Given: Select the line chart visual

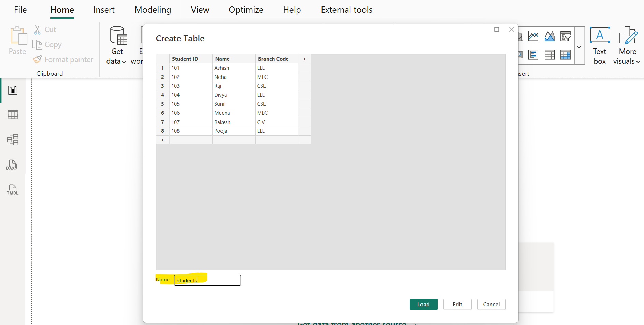Looking at the screenshot, I should click(x=533, y=36).
